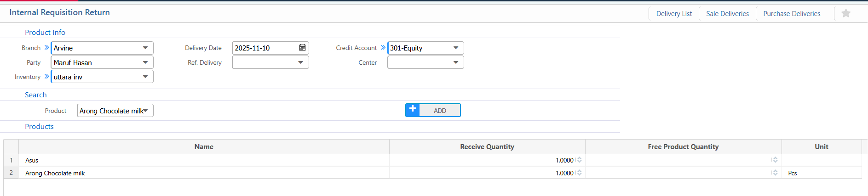Expand the Credit Account 301-Equity dropdown

pyautogui.click(x=456, y=48)
